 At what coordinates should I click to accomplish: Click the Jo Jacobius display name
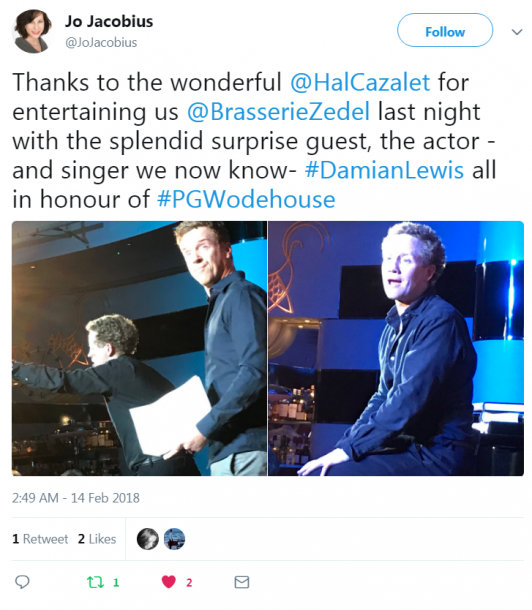point(109,21)
